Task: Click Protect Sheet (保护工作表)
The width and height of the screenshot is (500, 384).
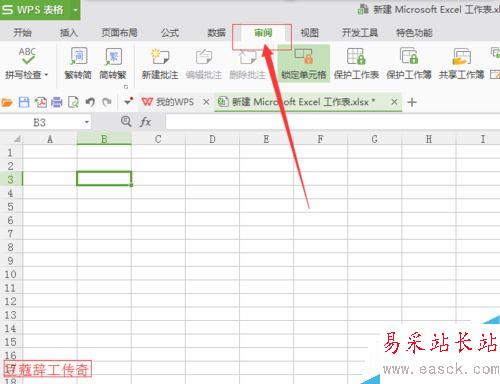Action: tap(356, 63)
